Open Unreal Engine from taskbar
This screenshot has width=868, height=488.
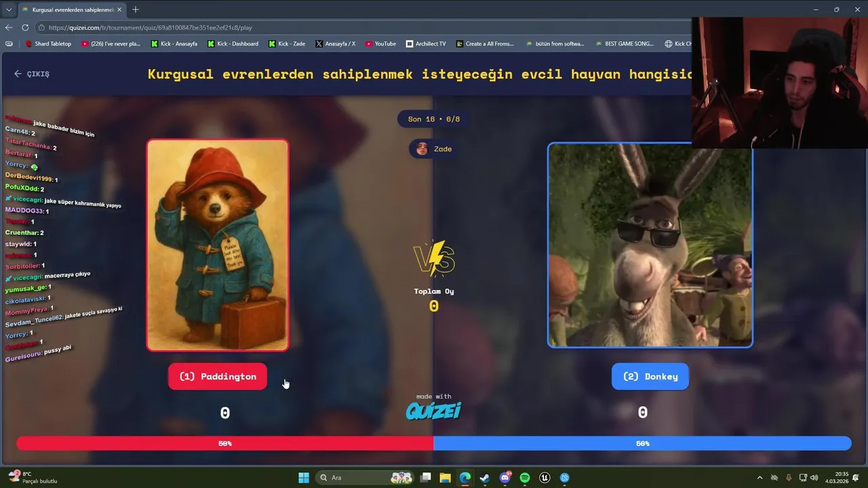(x=545, y=478)
